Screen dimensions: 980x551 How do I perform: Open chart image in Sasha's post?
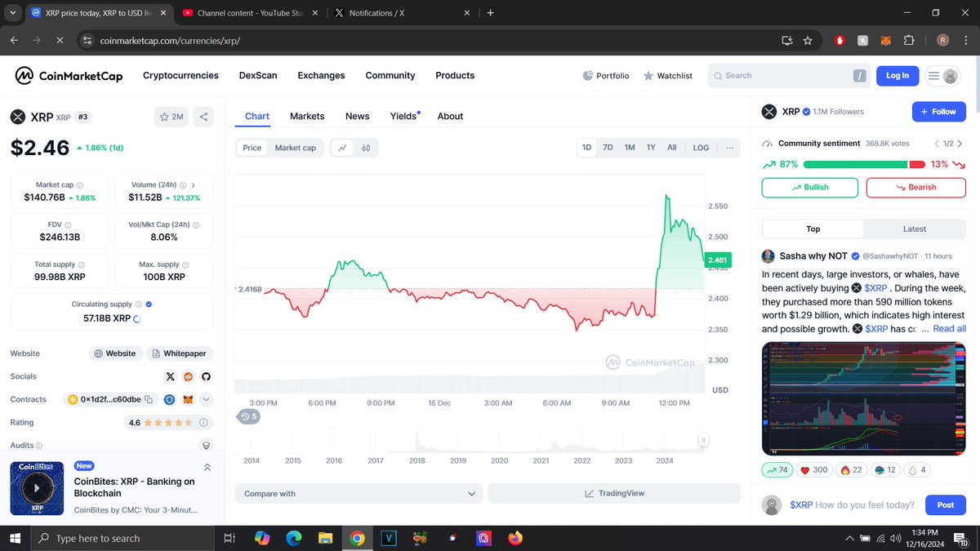pos(864,398)
